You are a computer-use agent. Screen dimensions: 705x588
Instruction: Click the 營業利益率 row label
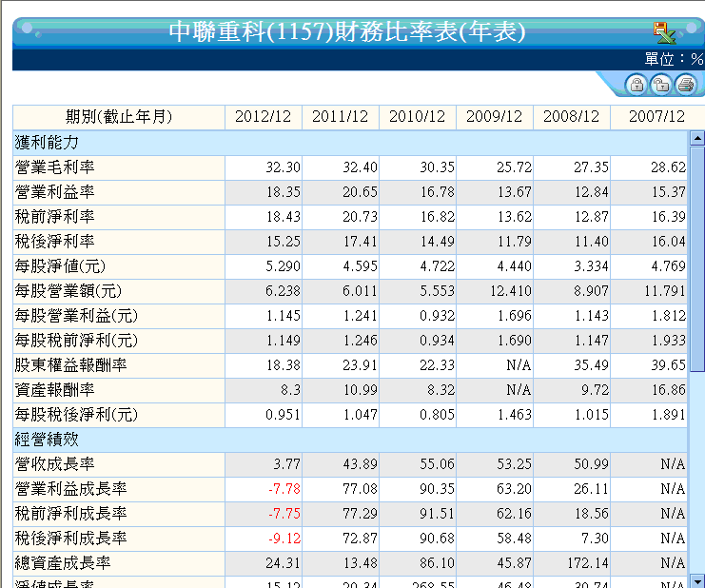(x=55, y=192)
